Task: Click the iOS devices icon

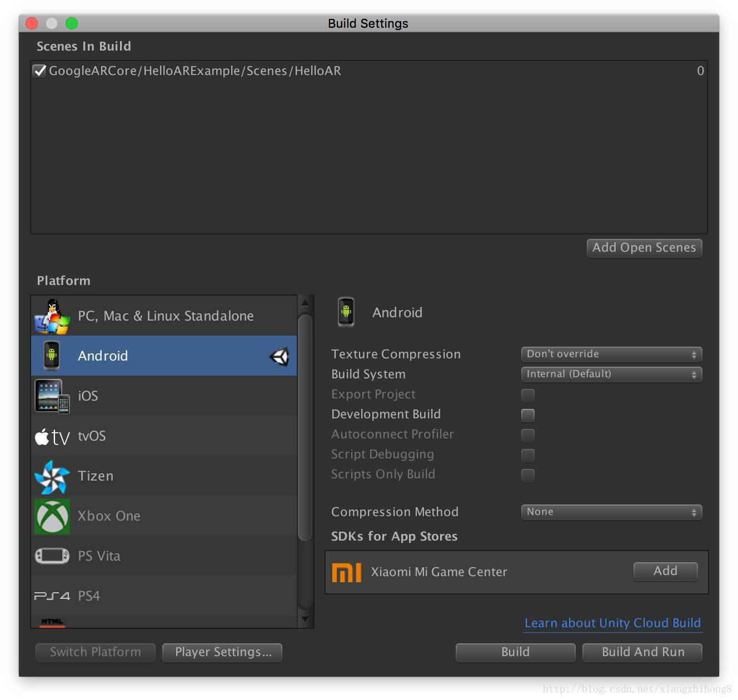Action: (52, 396)
